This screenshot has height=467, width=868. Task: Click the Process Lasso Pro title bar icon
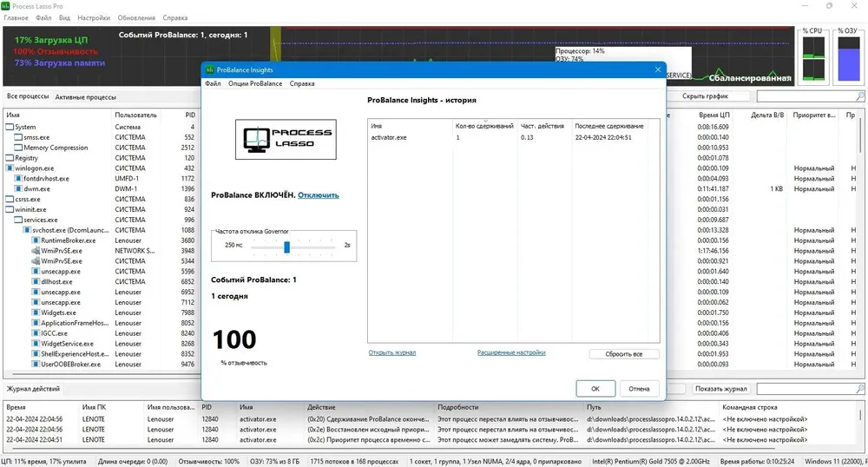pyautogui.click(x=5, y=6)
